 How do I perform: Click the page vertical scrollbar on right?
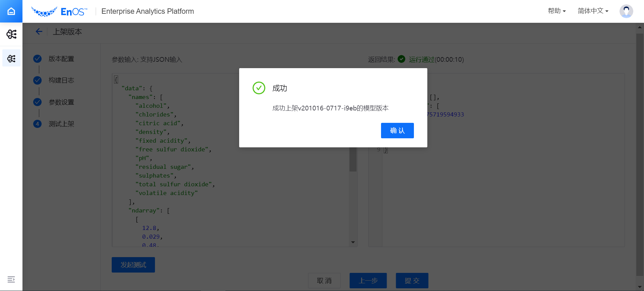(x=640, y=154)
